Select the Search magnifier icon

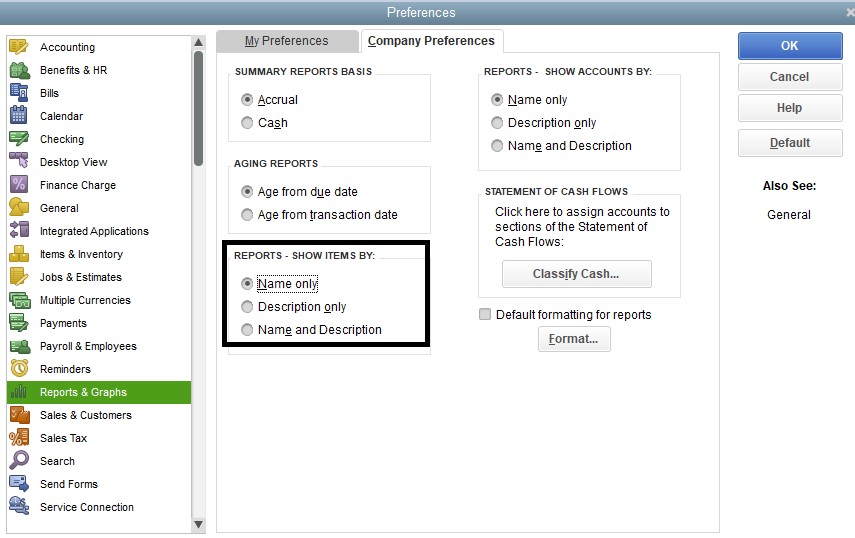(19, 461)
